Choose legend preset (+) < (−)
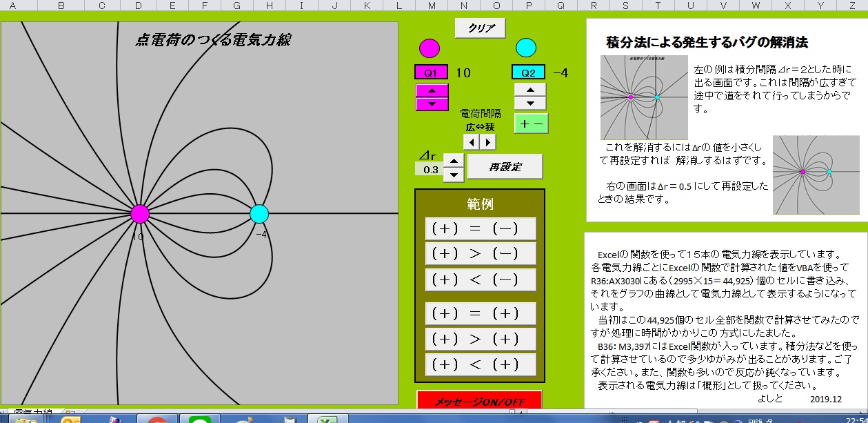This screenshot has height=423, width=868. click(481, 279)
